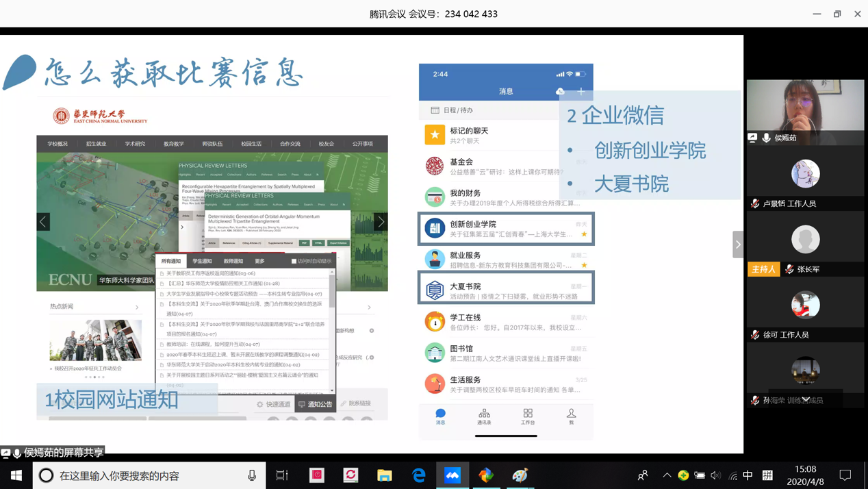Switch to the 所有通知 tab

coord(171,261)
